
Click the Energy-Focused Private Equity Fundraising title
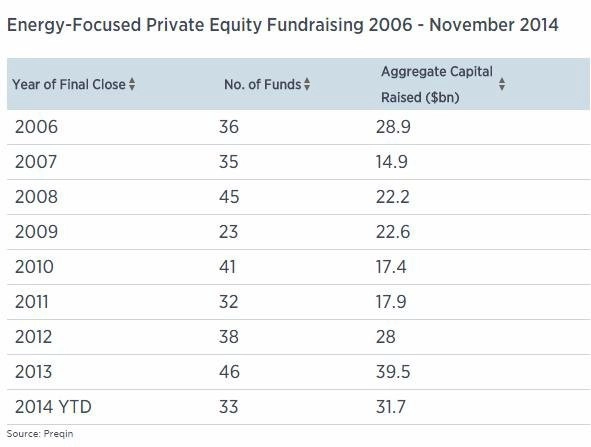click(x=283, y=25)
